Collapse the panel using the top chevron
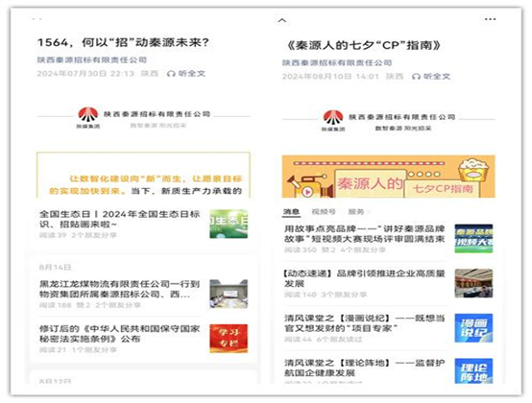This screenshot has width=532, height=403. 282,21
